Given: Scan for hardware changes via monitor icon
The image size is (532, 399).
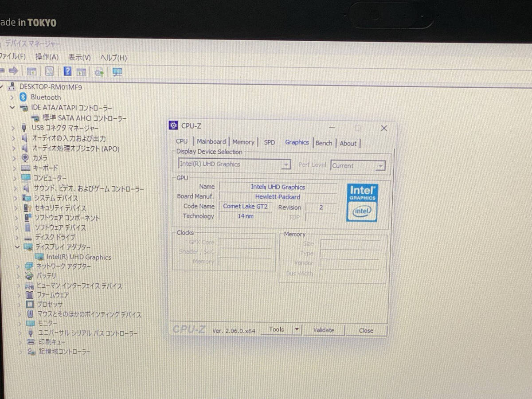Looking at the screenshot, I should tap(117, 72).
